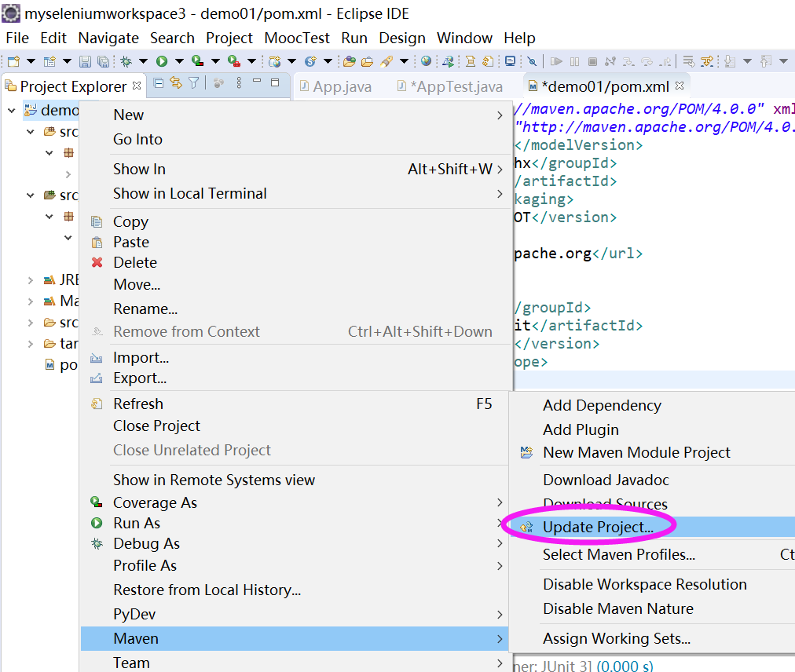Click the Step Into toolbar icon
795x672 pixels.
pos(628,61)
